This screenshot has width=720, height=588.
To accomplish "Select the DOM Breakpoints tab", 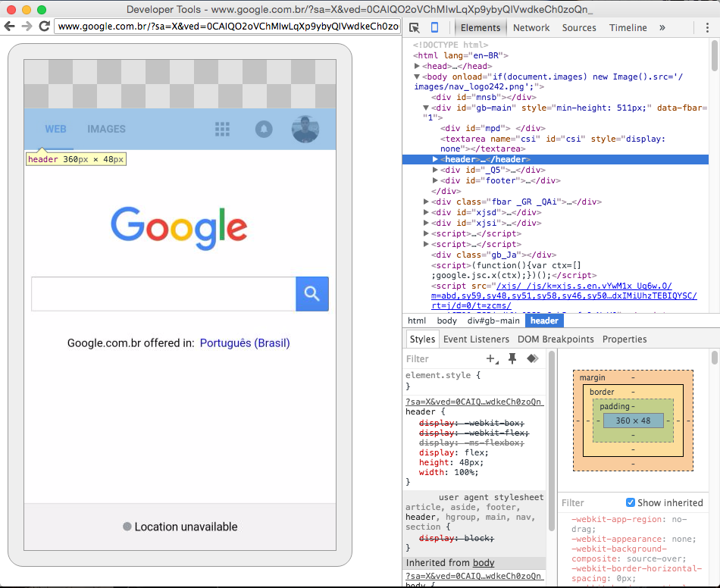I will [556, 339].
